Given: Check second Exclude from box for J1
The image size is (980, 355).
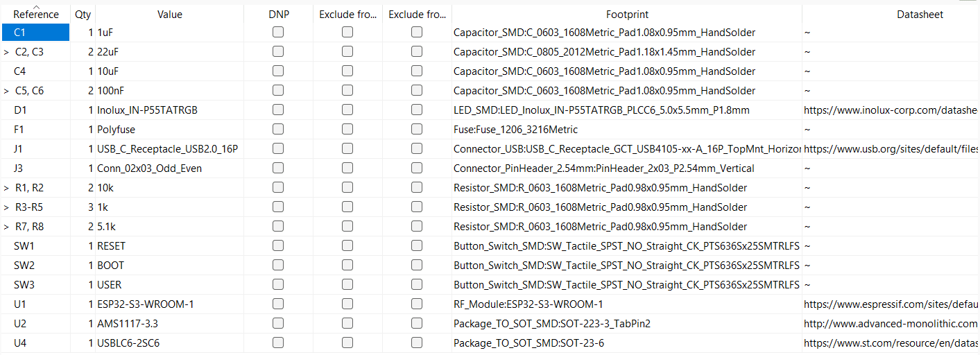Looking at the screenshot, I should 416,148.
